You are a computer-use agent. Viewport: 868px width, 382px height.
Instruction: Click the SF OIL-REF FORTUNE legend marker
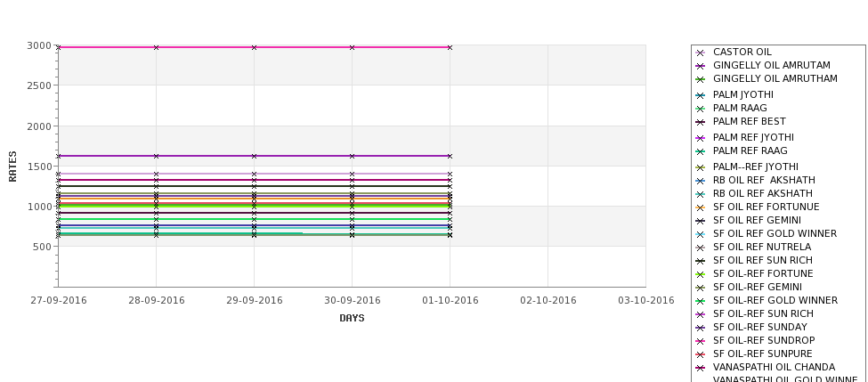pyautogui.click(x=700, y=274)
